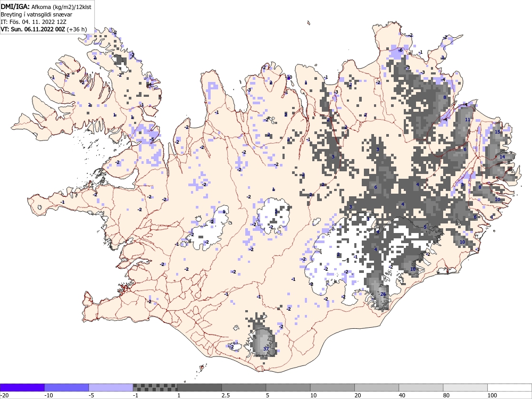Click the medium purple -10 to -5 legend swatch
The width and height of the screenshot is (532, 399).
(x=66, y=387)
